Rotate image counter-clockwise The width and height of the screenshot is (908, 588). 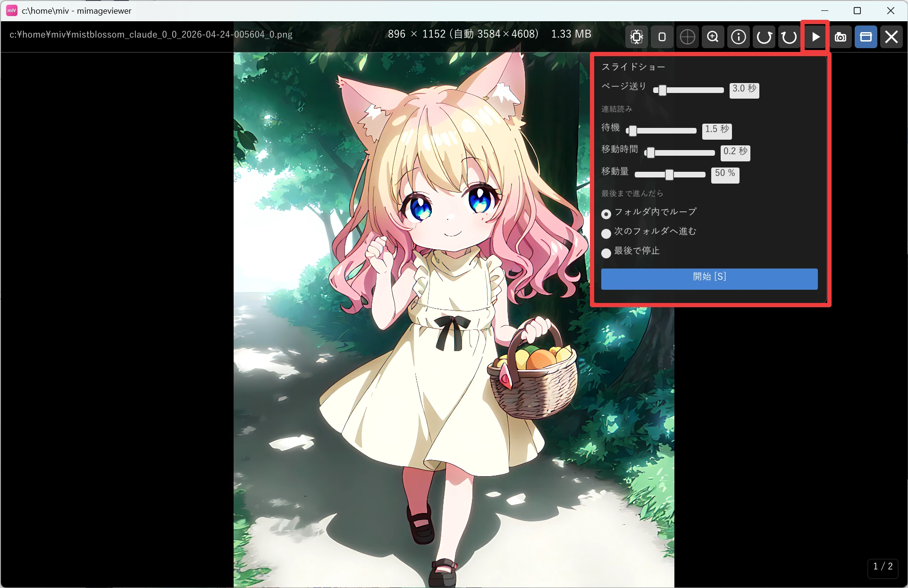[x=764, y=37]
